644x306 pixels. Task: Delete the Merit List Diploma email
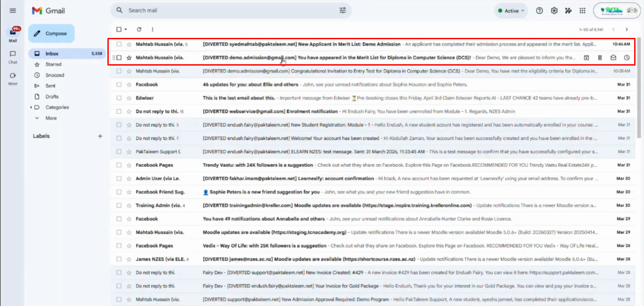pyautogui.click(x=600, y=58)
